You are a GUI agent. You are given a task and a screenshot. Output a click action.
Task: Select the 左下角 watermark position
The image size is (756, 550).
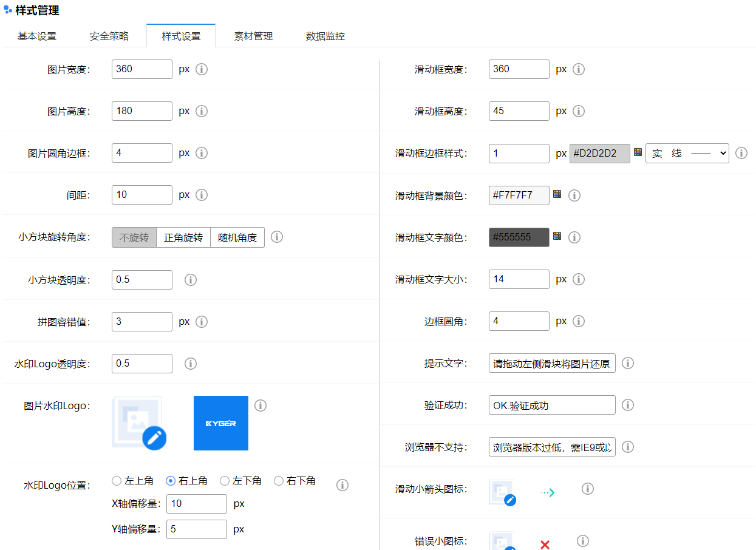(224, 480)
